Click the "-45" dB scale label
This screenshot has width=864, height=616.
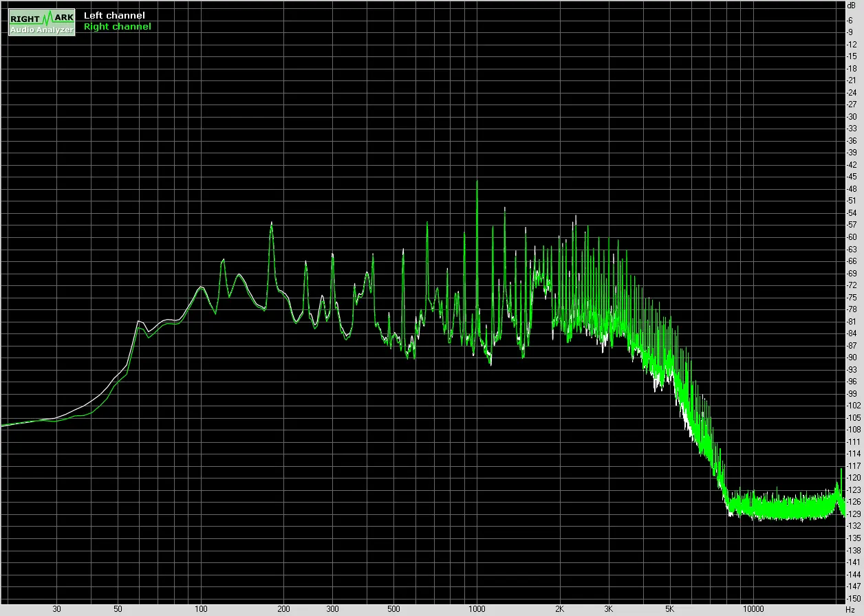click(853, 177)
